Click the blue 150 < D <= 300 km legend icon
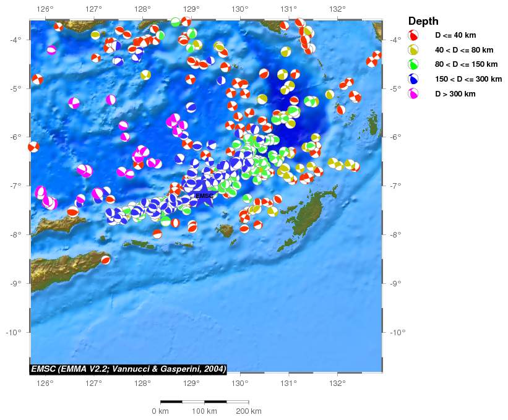The width and height of the screenshot is (508, 420). (x=413, y=79)
